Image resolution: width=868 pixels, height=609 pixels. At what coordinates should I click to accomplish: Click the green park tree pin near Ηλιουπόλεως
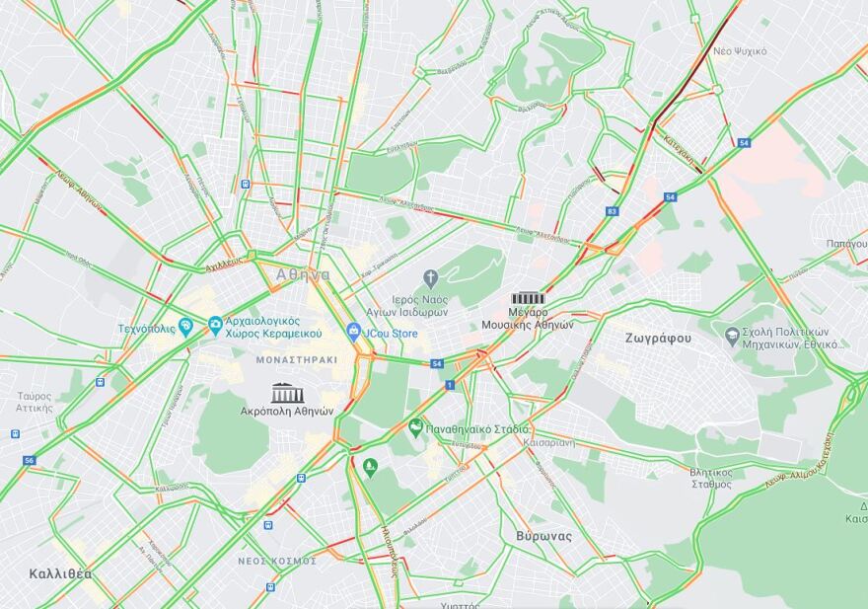pos(370,468)
